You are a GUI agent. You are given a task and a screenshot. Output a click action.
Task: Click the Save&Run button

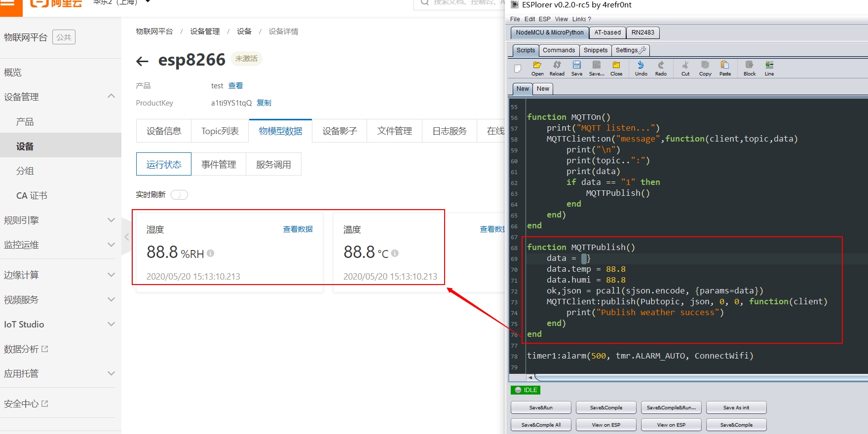541,407
